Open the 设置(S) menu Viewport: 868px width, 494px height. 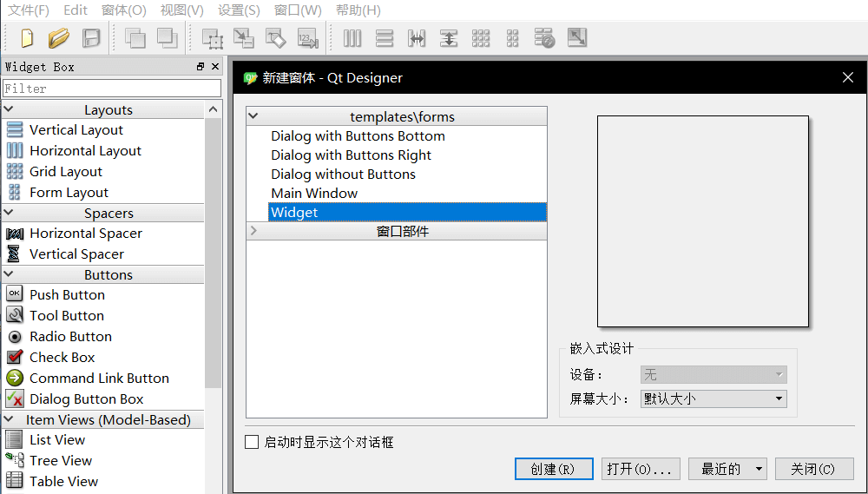tap(240, 10)
